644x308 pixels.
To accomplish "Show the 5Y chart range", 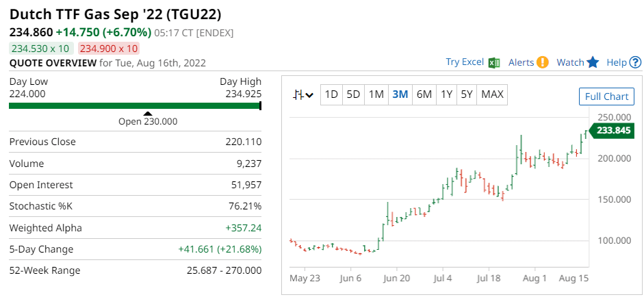I will click(x=467, y=94).
